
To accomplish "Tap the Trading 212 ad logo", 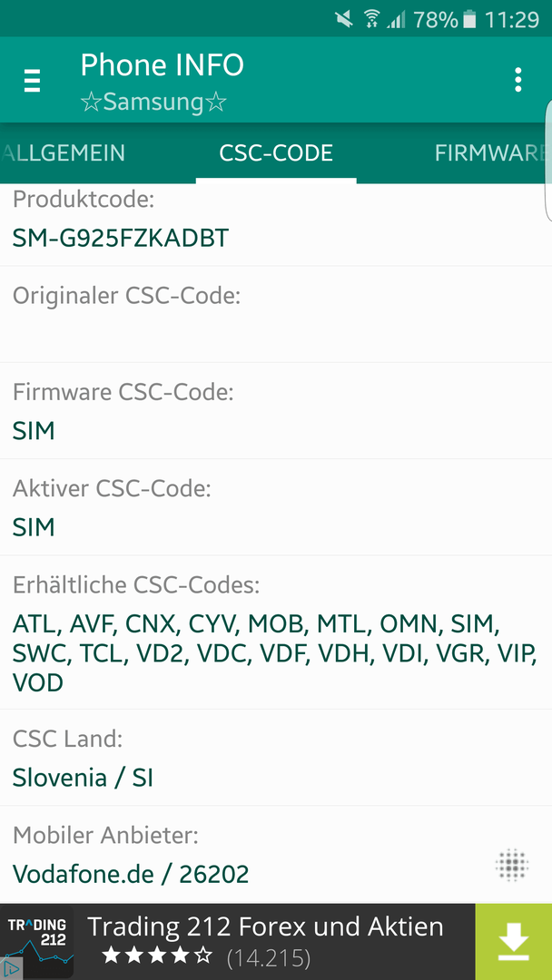I will [37, 941].
